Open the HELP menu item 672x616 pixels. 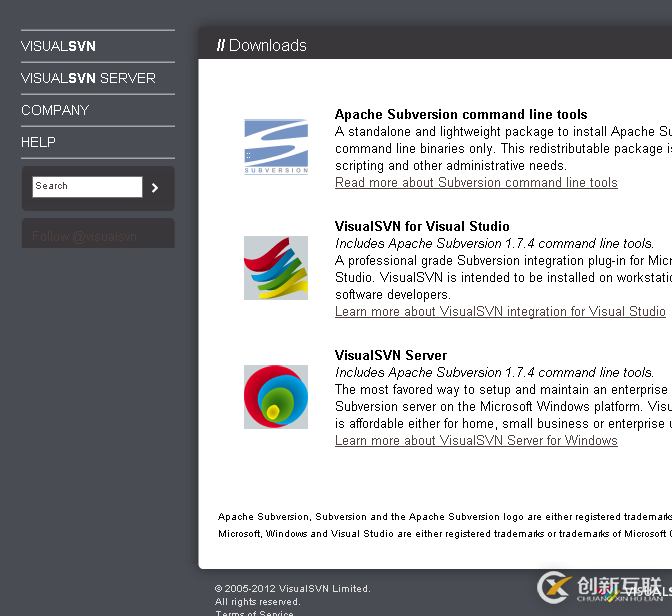(38, 142)
